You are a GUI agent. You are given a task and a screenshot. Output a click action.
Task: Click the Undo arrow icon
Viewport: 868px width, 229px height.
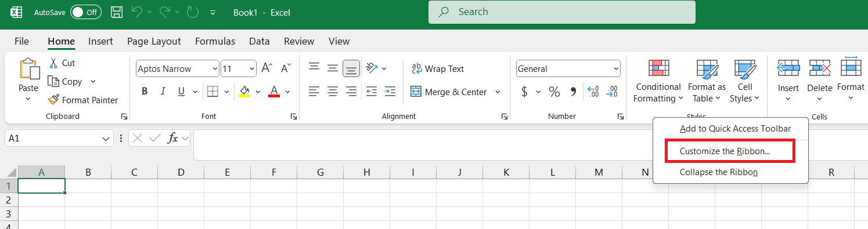point(136,12)
